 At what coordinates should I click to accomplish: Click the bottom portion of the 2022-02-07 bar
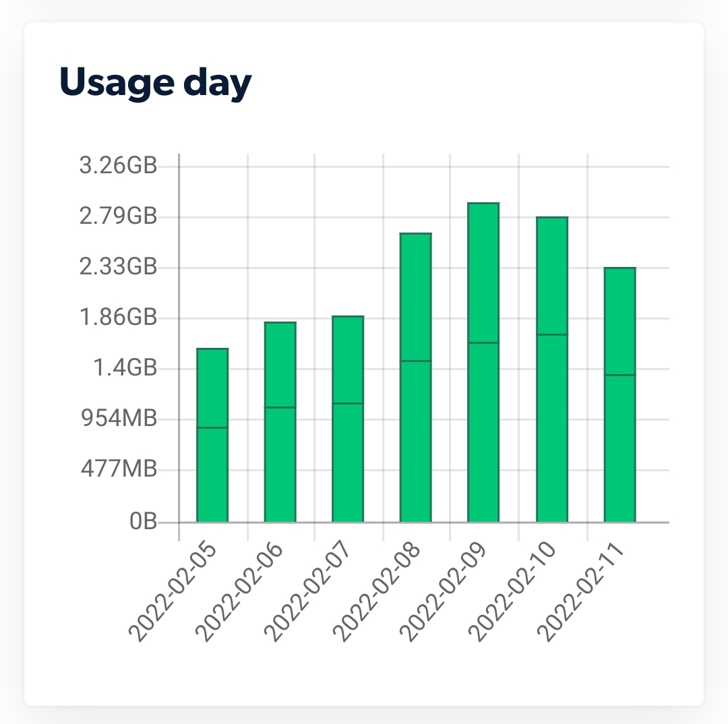point(348,462)
